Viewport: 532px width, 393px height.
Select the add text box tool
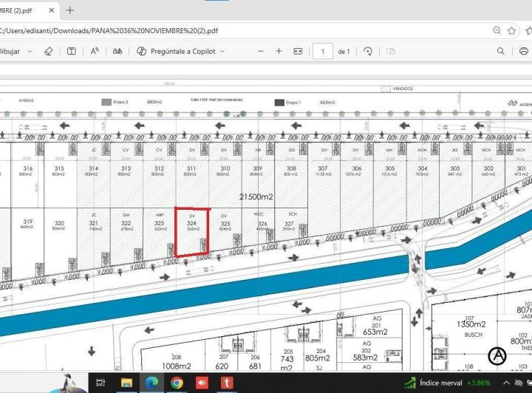click(71, 52)
